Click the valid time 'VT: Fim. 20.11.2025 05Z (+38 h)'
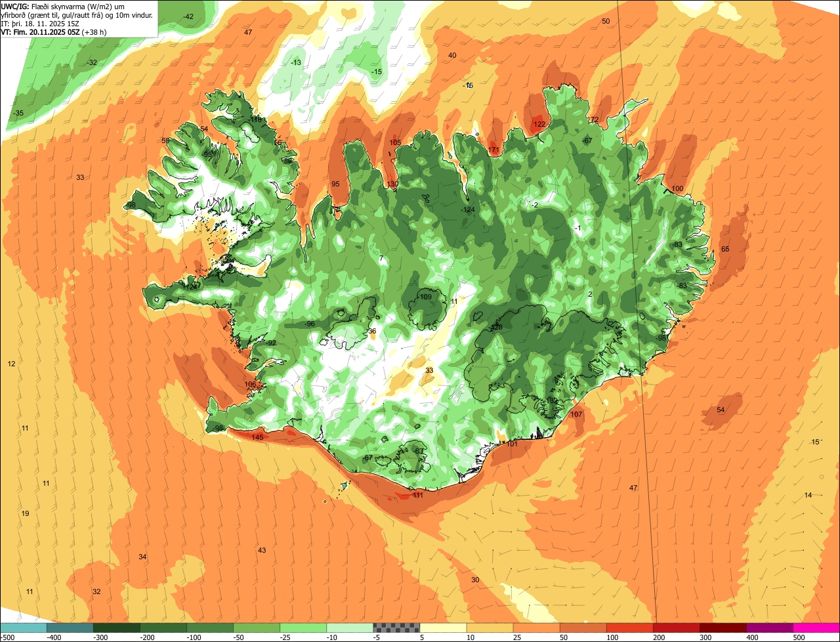Viewport: 840px width, 642px height. point(54,32)
